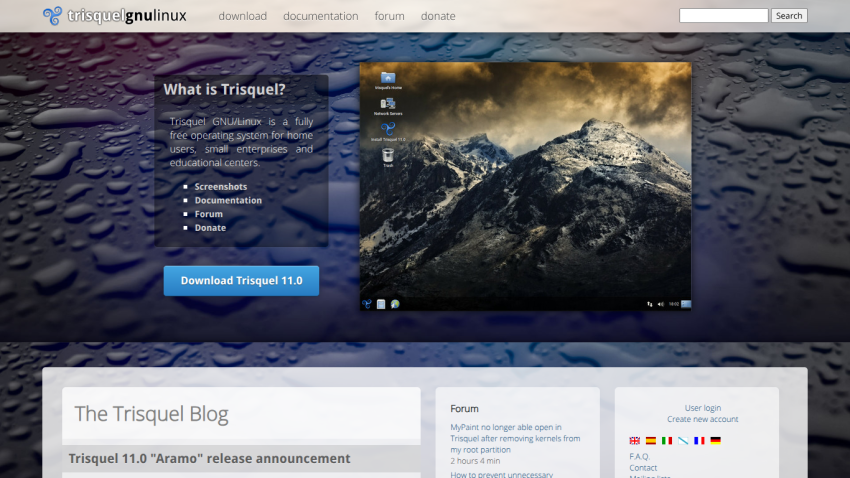Select the Galician flag language icon
The width and height of the screenshot is (850, 478).
point(683,441)
